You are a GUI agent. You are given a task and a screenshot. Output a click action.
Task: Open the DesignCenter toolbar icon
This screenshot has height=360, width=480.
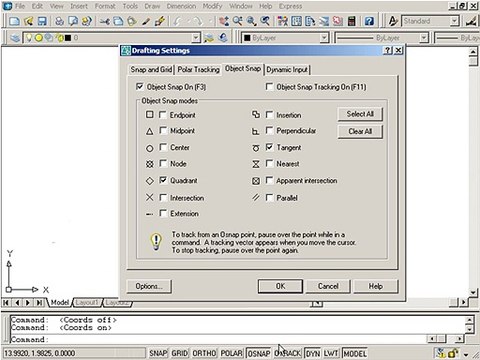[x=296, y=21]
